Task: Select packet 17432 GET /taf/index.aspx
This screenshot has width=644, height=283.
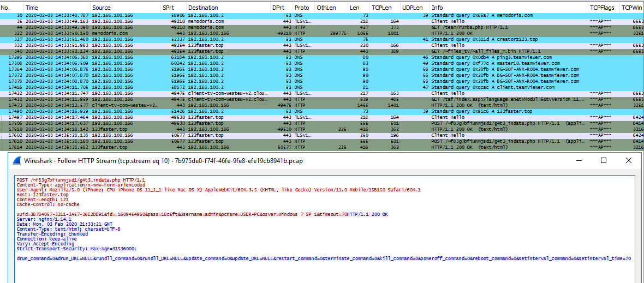Action: click(322, 99)
